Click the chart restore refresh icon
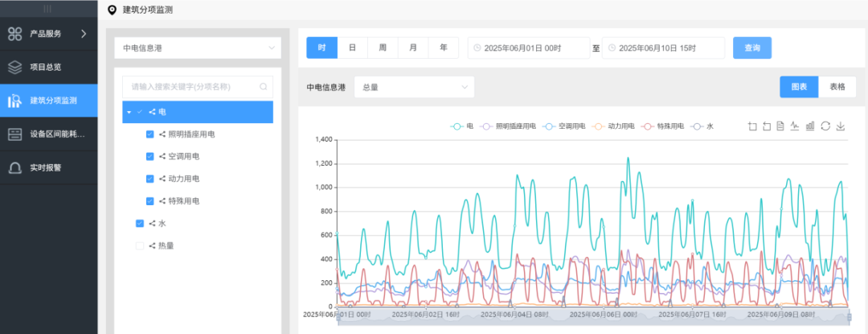 pos(825,126)
